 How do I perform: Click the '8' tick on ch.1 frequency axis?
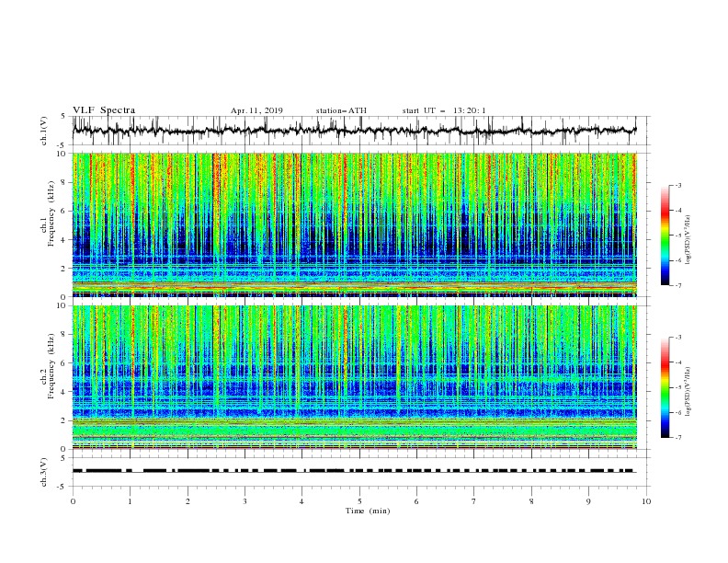[x=64, y=182]
